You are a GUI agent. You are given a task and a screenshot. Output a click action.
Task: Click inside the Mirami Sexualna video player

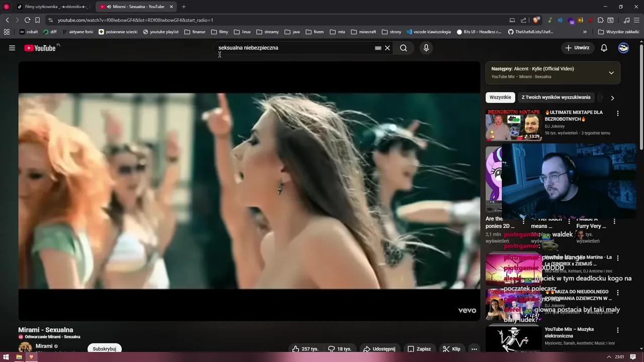(249, 191)
